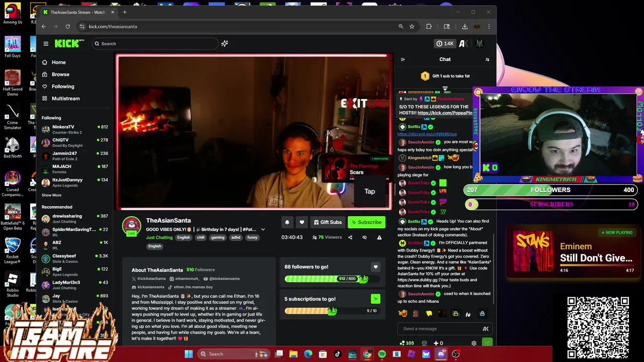The width and height of the screenshot is (644, 362).
Task: Open the kick.com/PoppaPin link in chat
Action: pyautogui.click(x=445, y=113)
